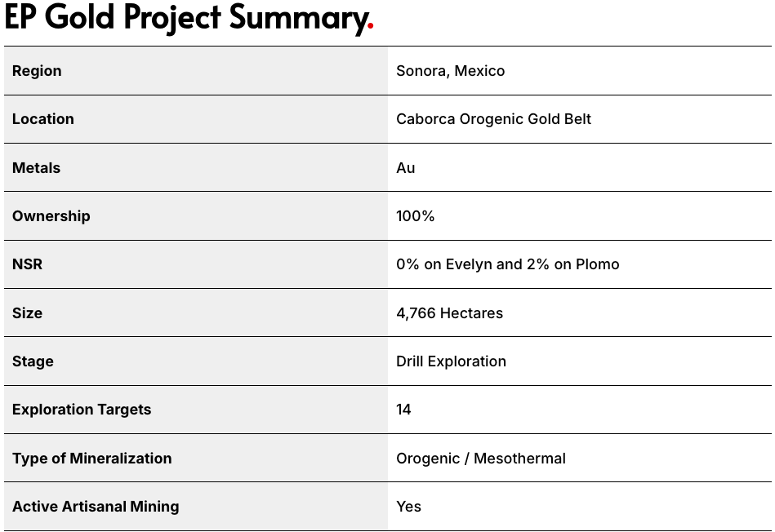Click the red period after Summary
The width and height of the screenshot is (775, 532).
pos(371,28)
